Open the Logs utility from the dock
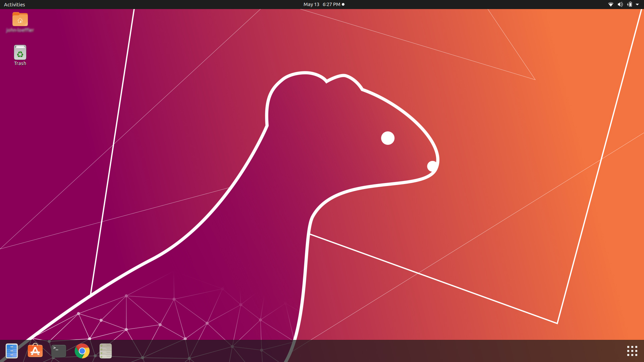Screen dimensions: 644x362 pos(105,351)
